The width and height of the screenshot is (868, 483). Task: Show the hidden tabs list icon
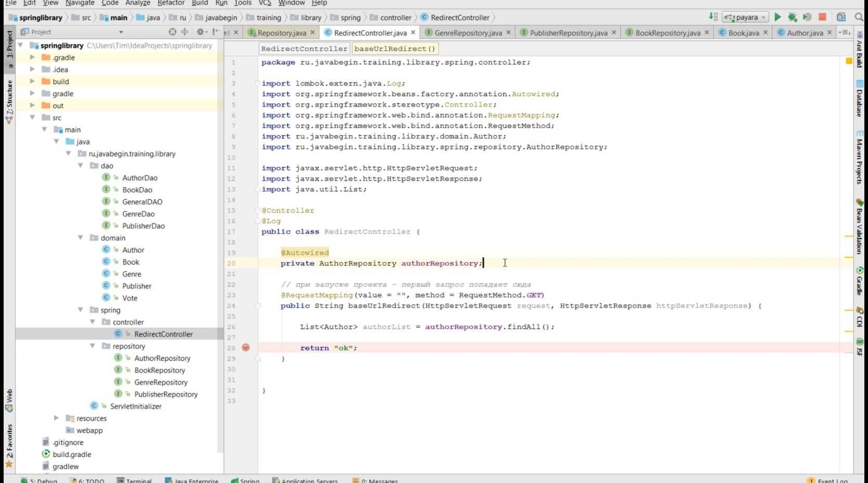(x=845, y=32)
